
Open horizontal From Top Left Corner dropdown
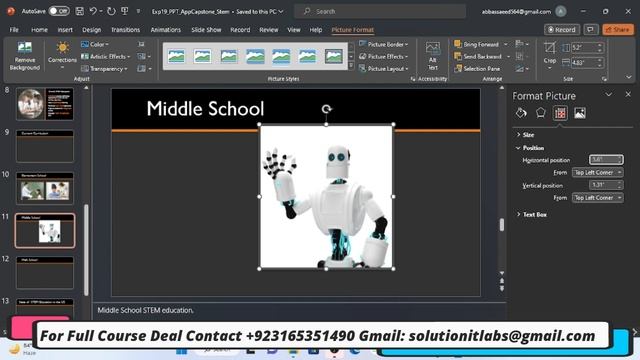598,172
